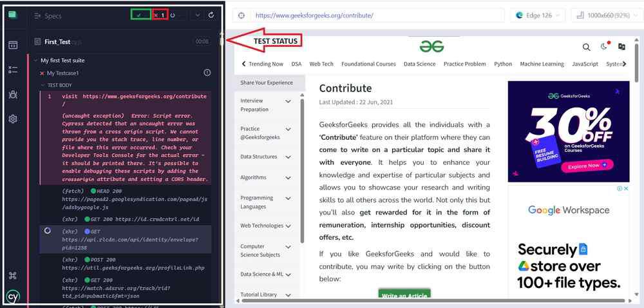Screen dimensions: 644x308
Task: Rerun all tests with the reload icon
Action: click(x=211, y=15)
